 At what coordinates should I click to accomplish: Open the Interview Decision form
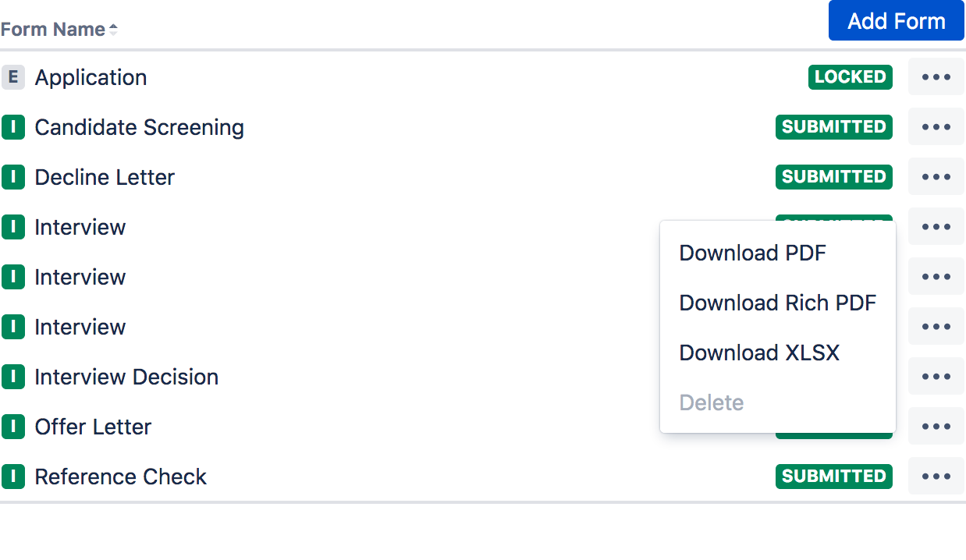(x=126, y=377)
